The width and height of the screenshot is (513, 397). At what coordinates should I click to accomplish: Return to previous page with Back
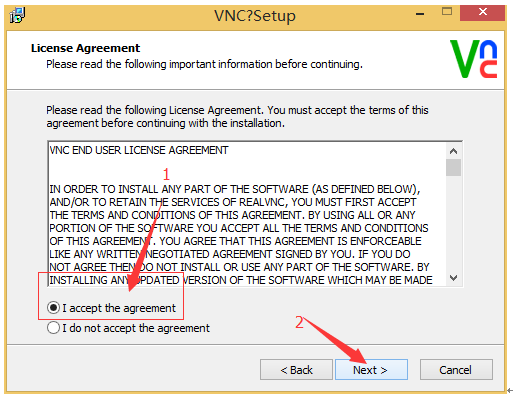point(296,369)
